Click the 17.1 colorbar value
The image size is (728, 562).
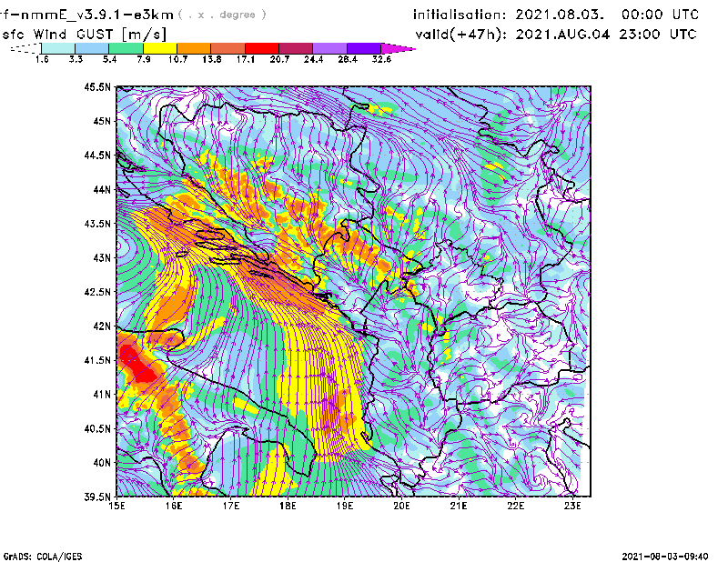pos(246,59)
